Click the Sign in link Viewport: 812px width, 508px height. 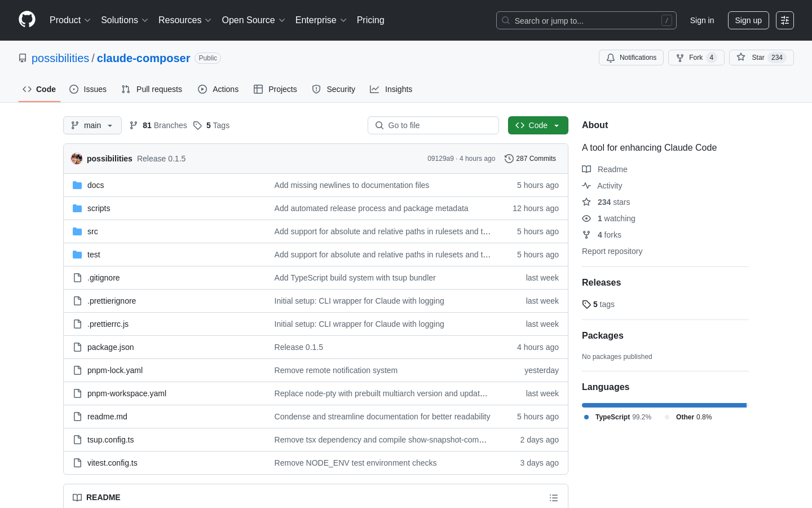(702, 20)
